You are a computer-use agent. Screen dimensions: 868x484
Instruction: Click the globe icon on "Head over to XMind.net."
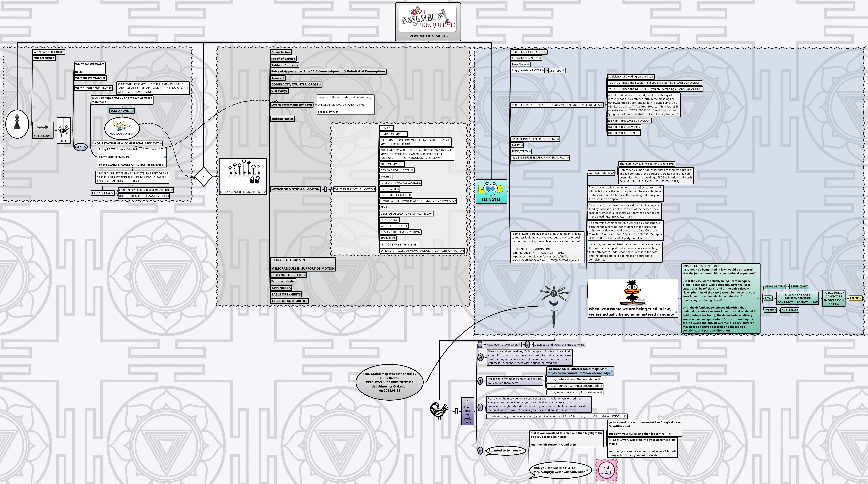click(x=519, y=345)
